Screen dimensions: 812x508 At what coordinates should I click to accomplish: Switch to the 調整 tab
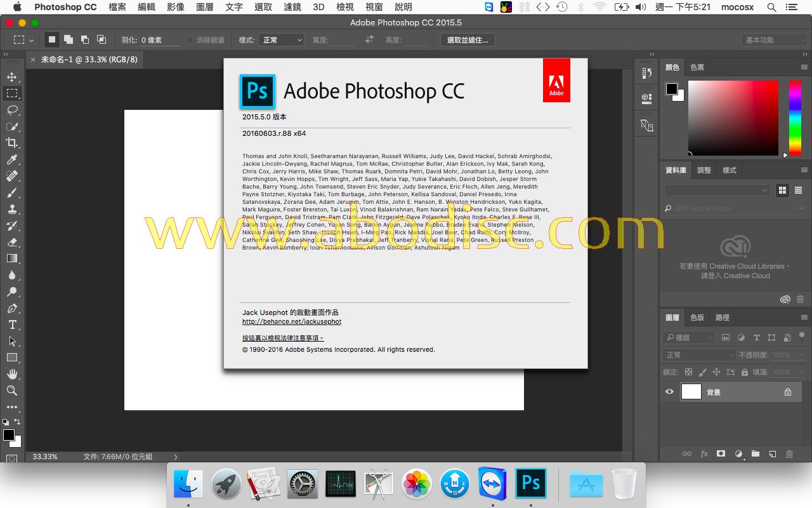pyautogui.click(x=704, y=170)
